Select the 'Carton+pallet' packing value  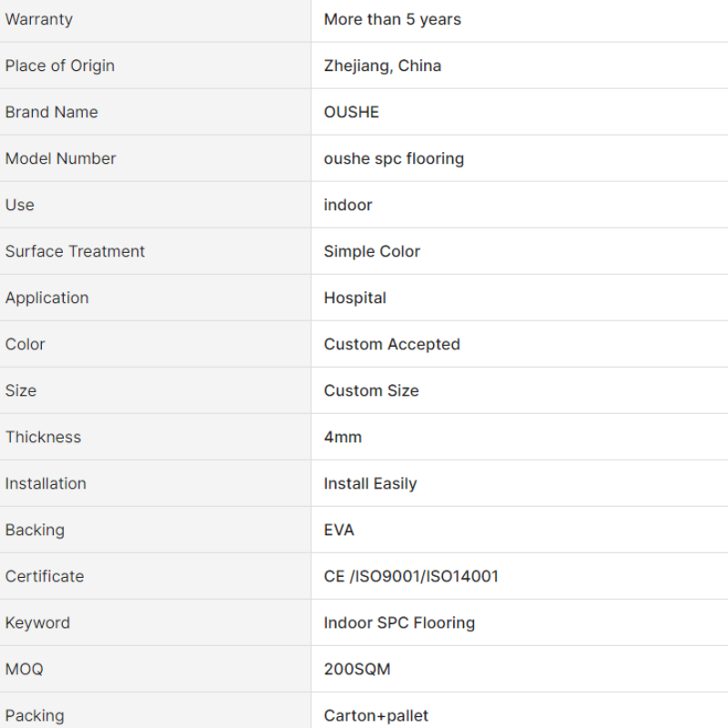click(376, 715)
